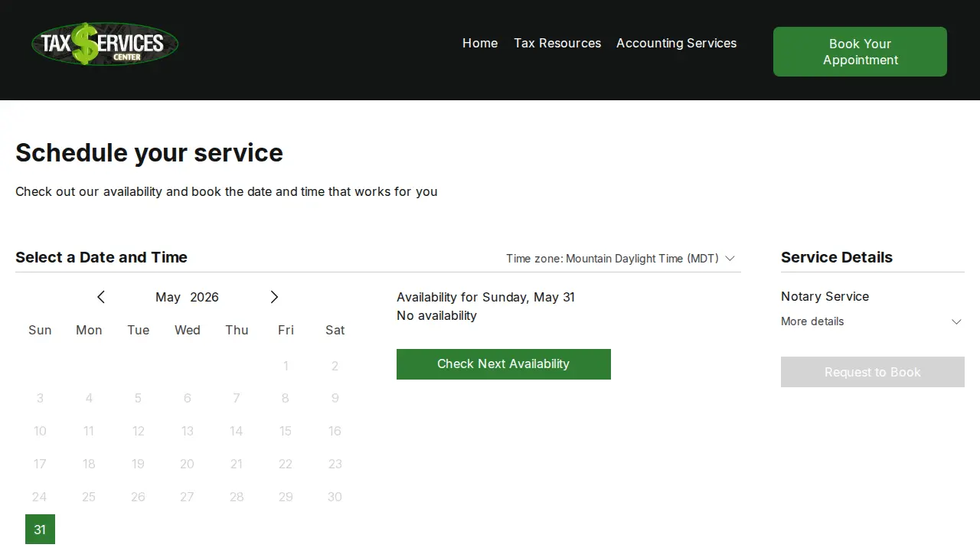The height and width of the screenshot is (551, 980).
Task: Select May 26 on the calendar
Action: click(x=138, y=497)
